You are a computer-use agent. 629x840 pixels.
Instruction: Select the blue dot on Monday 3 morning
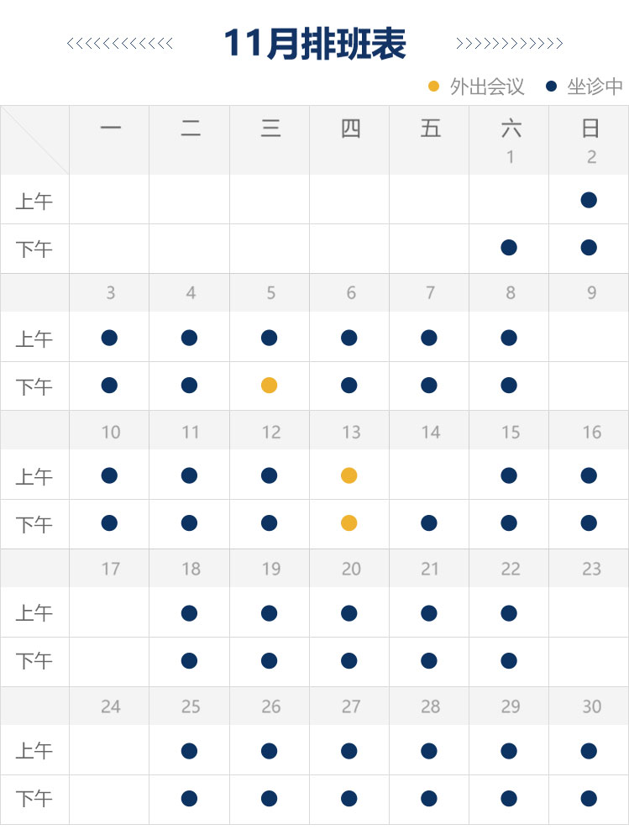[109, 338]
